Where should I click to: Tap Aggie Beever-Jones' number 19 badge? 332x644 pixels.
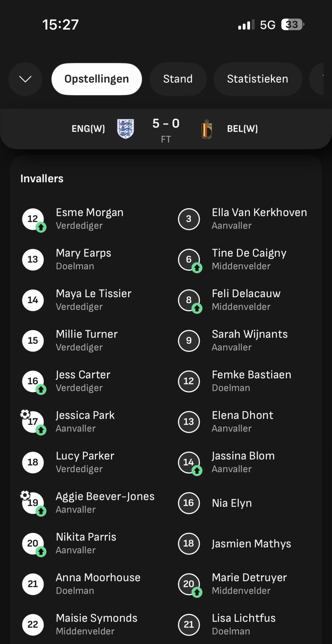pyautogui.click(x=33, y=503)
